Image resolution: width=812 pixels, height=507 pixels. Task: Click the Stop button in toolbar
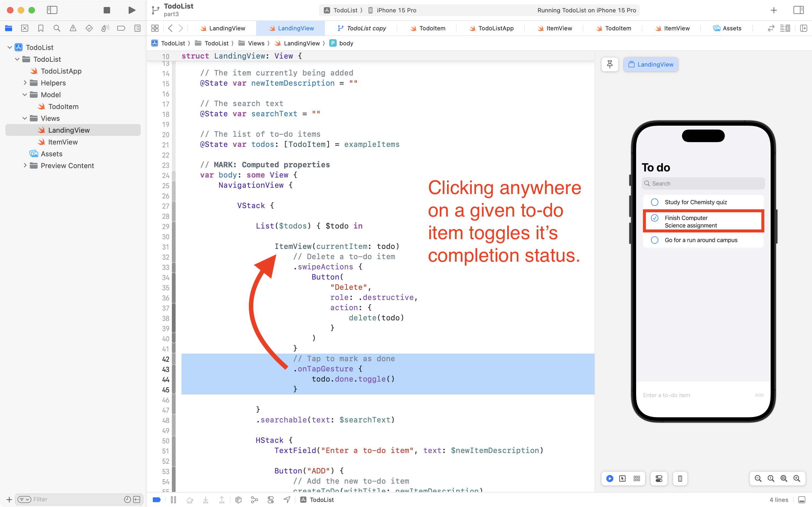pyautogui.click(x=107, y=10)
